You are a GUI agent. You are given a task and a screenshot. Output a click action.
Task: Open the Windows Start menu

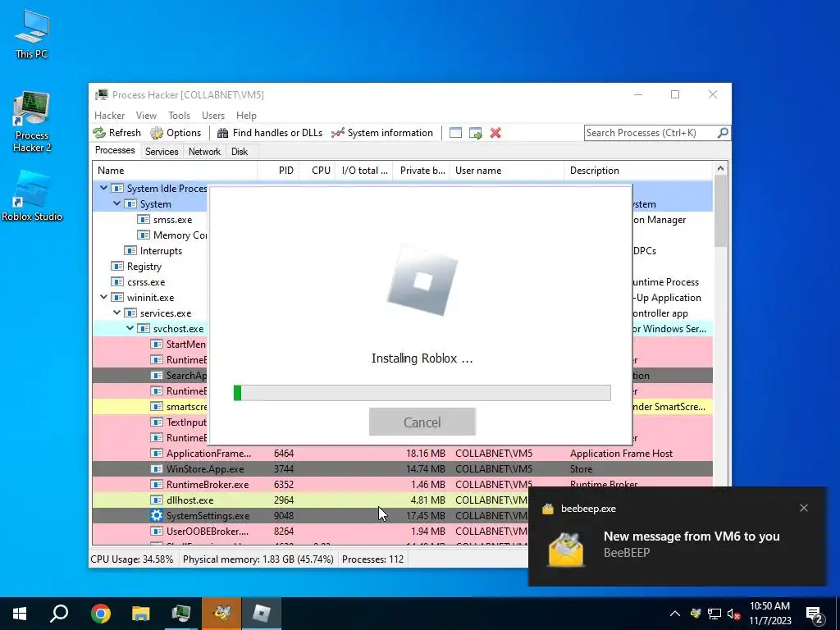tap(20, 614)
